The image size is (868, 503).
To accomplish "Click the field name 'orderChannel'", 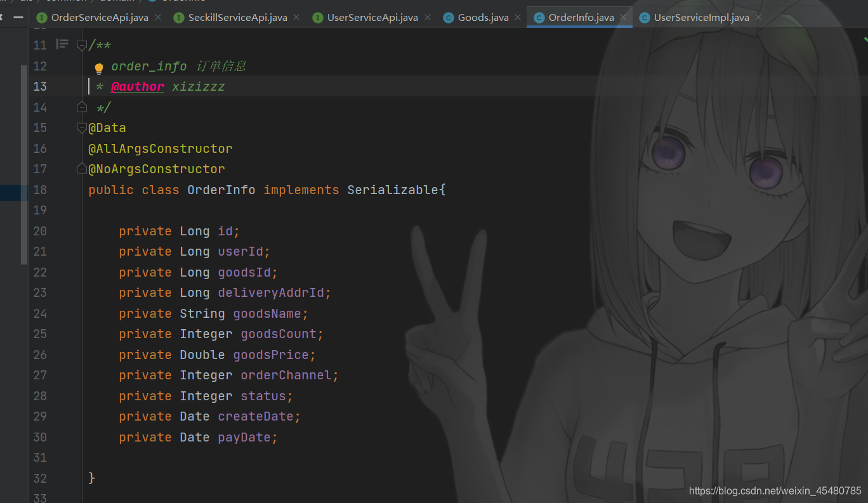I will (x=286, y=375).
